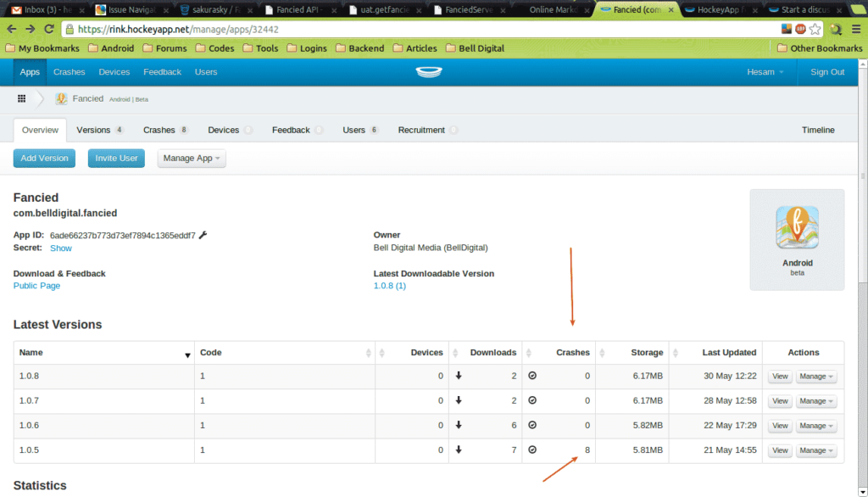This screenshot has width=868, height=497.
Task: Go back with the browser back arrow
Action: point(12,29)
